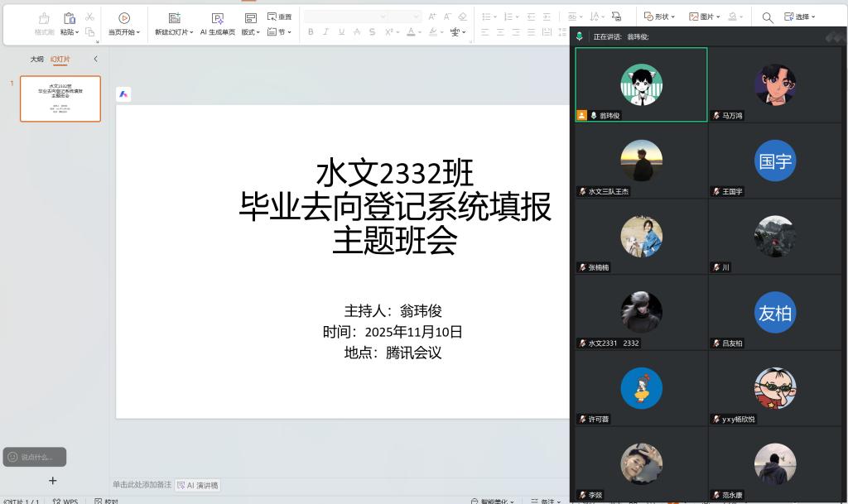Toggle italic formatting
This screenshot has width=848, height=504.
(x=325, y=32)
